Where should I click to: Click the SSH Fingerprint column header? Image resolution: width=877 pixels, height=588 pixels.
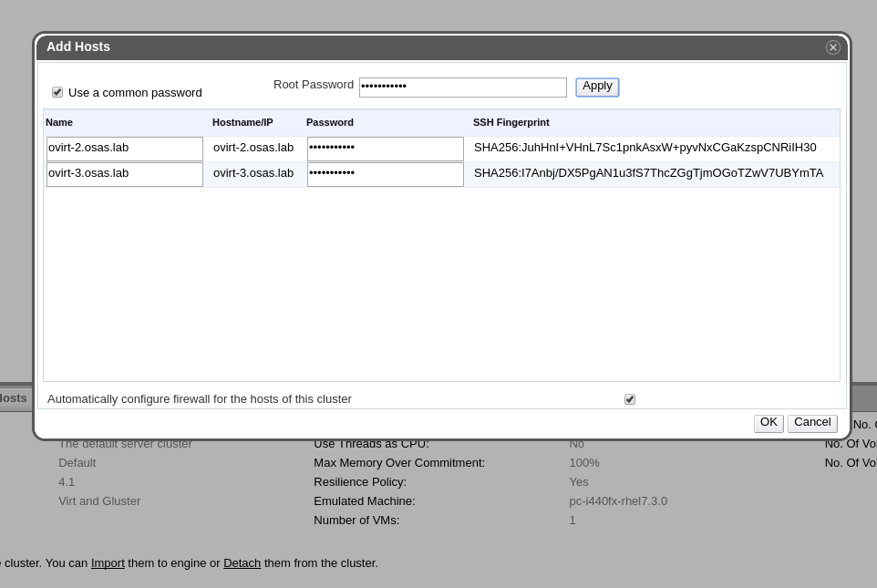click(511, 122)
